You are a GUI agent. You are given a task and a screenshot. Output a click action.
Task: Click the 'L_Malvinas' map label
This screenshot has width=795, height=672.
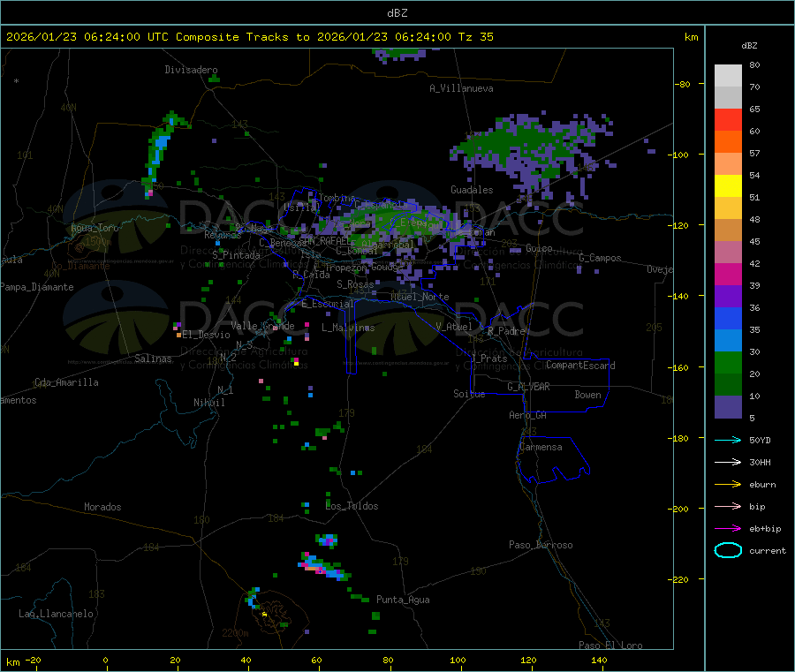348,328
